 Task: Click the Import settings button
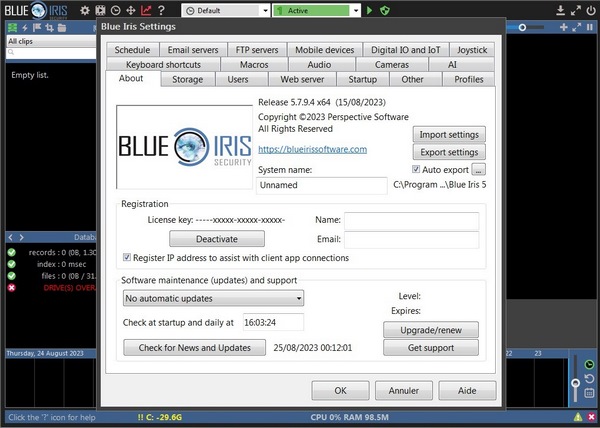449,135
